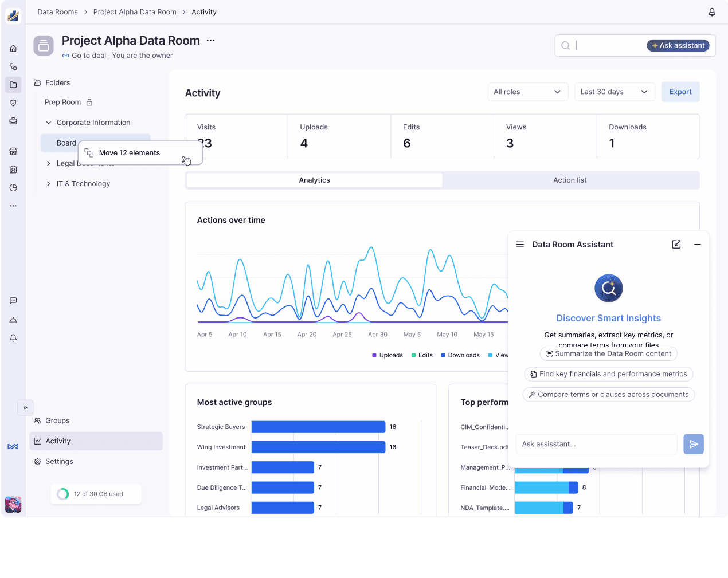Switch to the Action list tab
This screenshot has height=578, width=728.
[570, 180]
